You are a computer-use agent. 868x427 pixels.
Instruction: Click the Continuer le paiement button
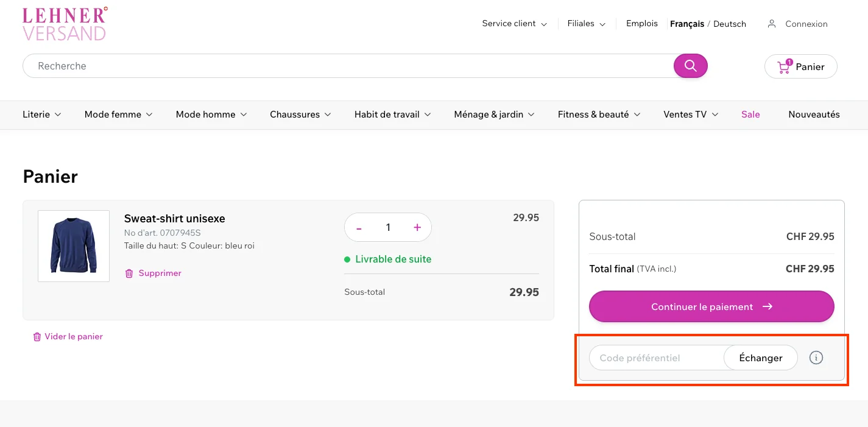(x=711, y=306)
